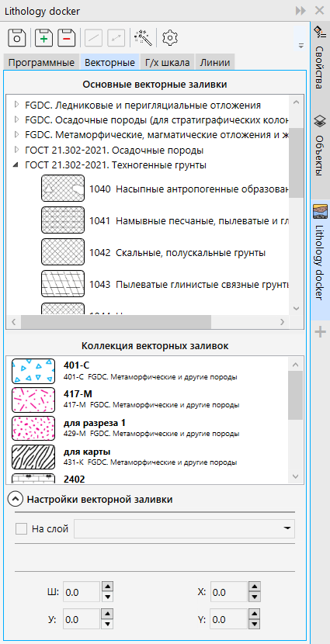
Task: Select fill swatch 1042 Скальные грунты
Action: point(63,252)
